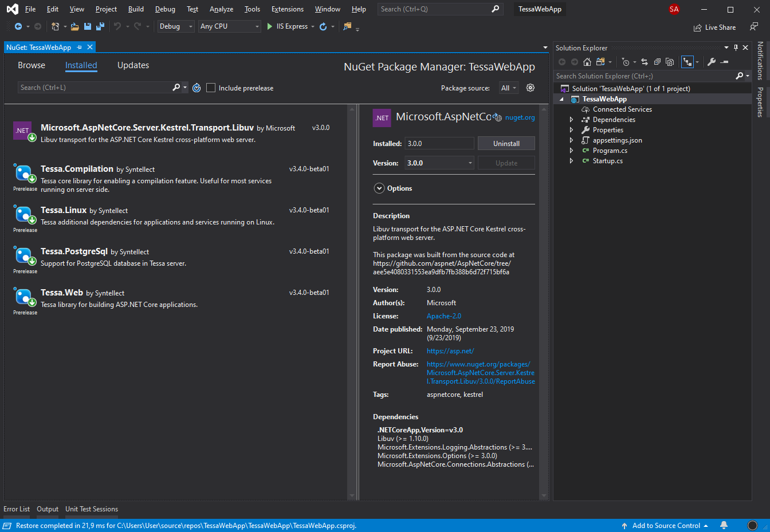This screenshot has height=532, width=770.
Task: Open Properties wrench in Solution Explorer toolbar
Action: click(x=712, y=62)
